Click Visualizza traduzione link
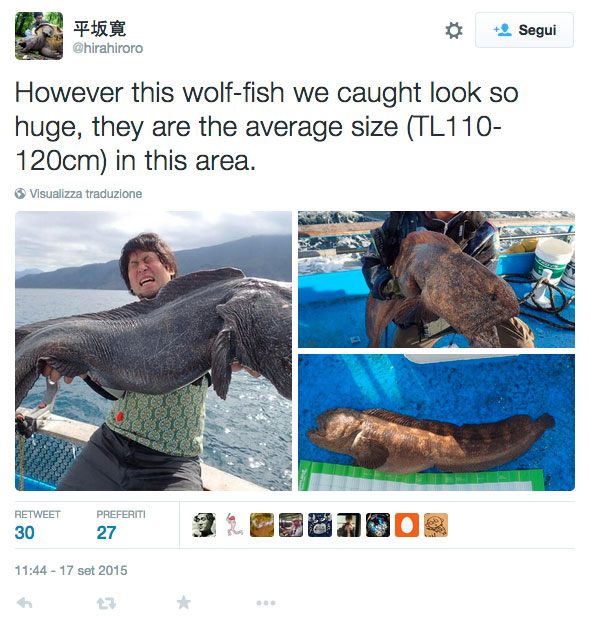The image size is (589, 635). coord(85,194)
